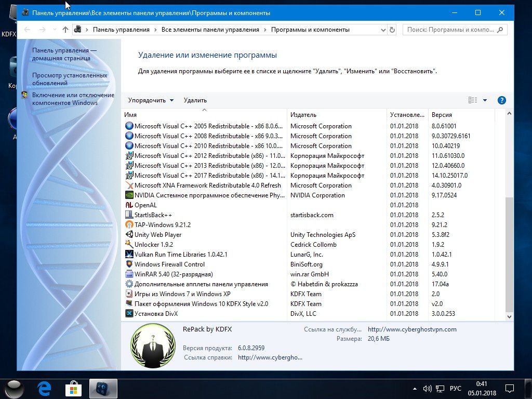The image size is (532, 399).
Task: Show hidden tray icons chevron
Action: pos(415,388)
